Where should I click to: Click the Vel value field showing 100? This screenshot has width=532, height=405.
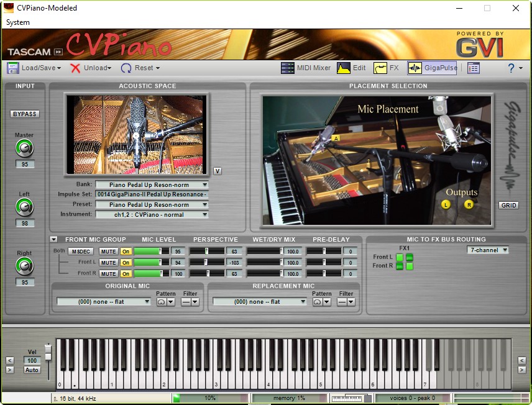pos(32,360)
